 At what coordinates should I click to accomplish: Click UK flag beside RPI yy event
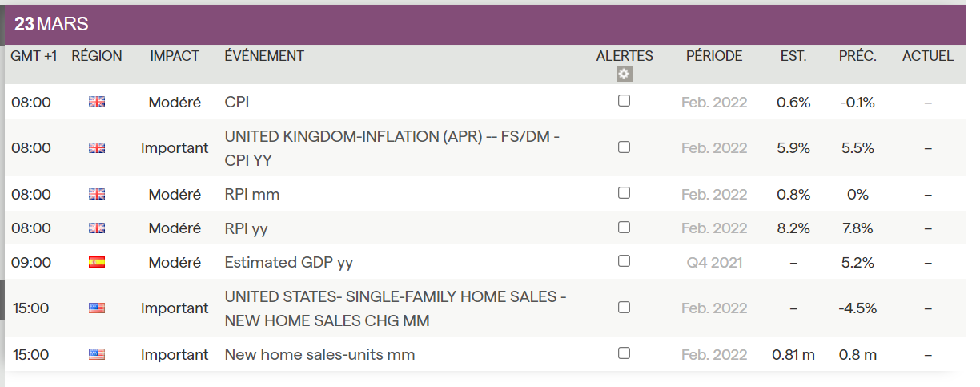tap(97, 228)
